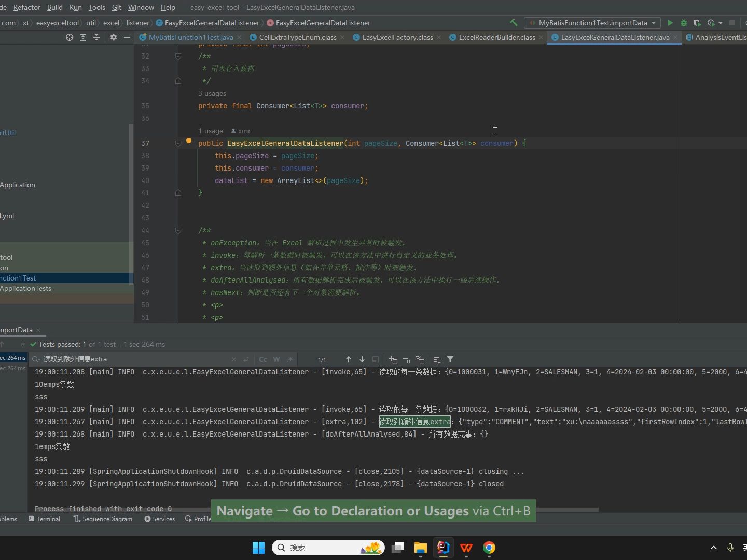
Task: Run MyBatisFunction1Test.importData with the green play button
Action: [670, 23]
